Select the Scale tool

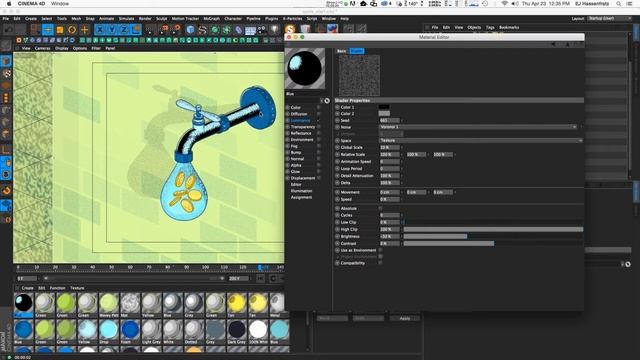click(60, 30)
